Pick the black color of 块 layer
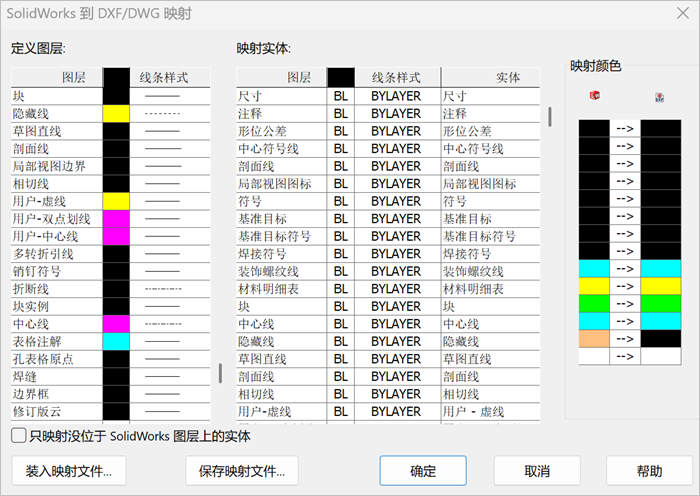This screenshot has width=700, height=496. coord(116,96)
